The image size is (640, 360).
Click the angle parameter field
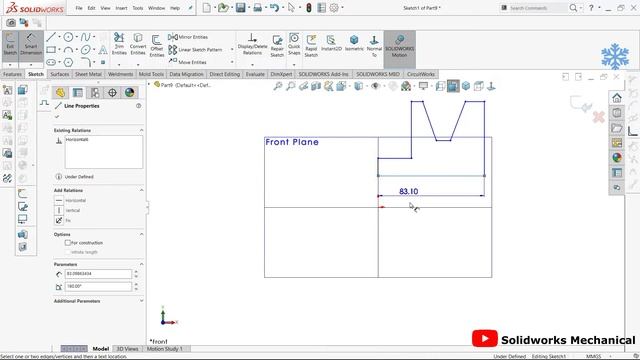(x=98, y=287)
